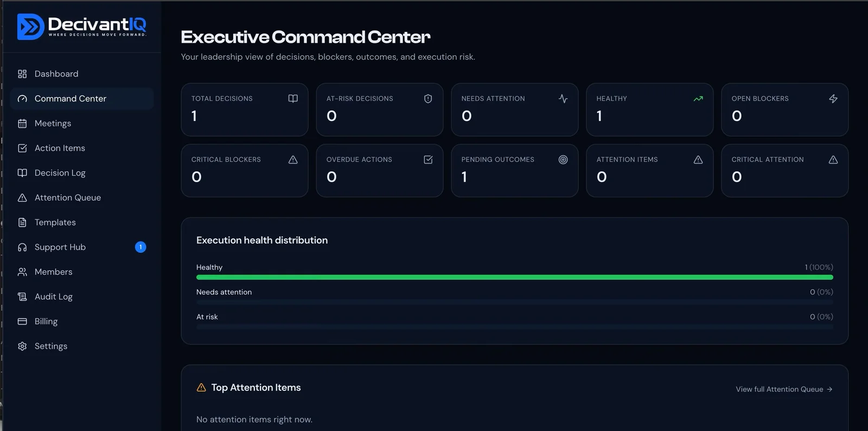This screenshot has width=868, height=431.
Task: Click the Action Items checkbox icon
Action: click(22, 148)
